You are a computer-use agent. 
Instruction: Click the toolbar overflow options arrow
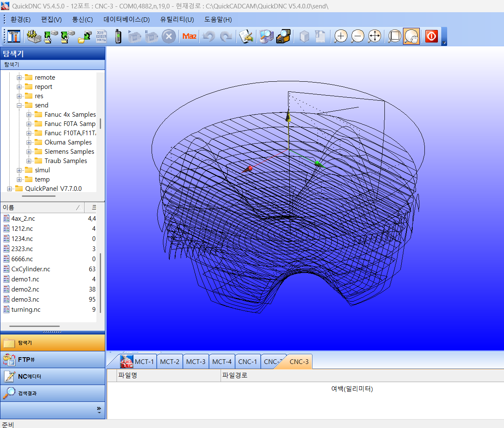point(444,43)
